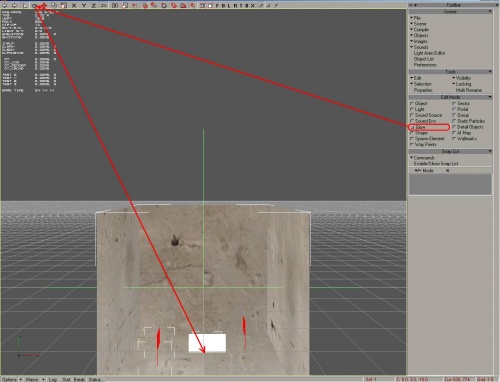Expand the Images dropdown in Scene panel
The image size is (500, 382).
tap(419, 41)
